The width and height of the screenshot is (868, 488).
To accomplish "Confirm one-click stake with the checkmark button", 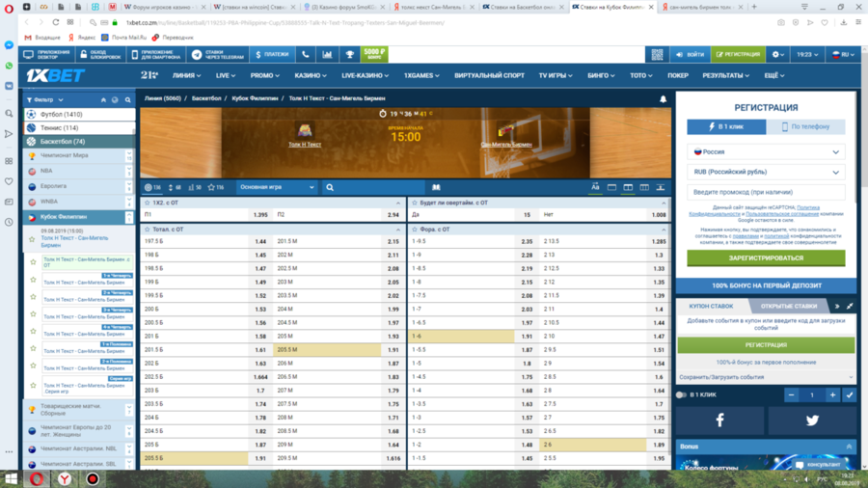I will [849, 394].
